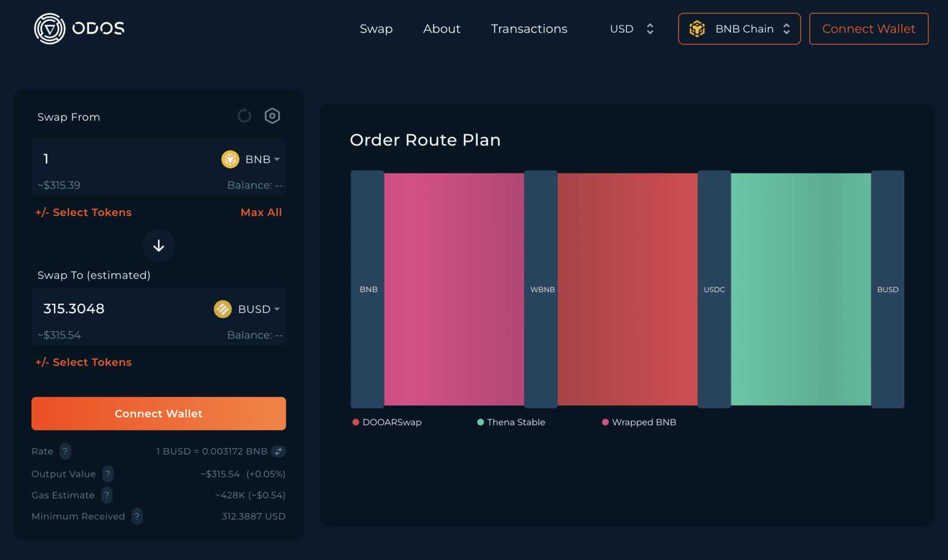Click the Order Route Plan heading
This screenshot has height=560, width=948.
point(425,140)
